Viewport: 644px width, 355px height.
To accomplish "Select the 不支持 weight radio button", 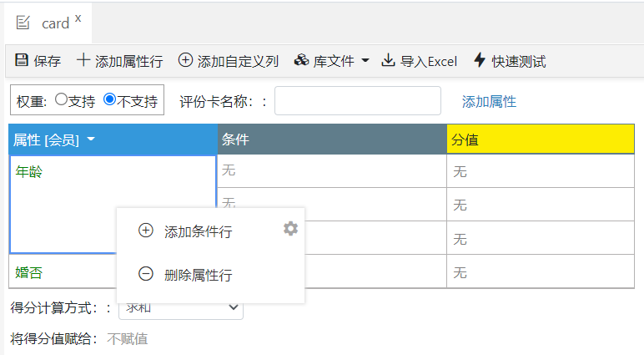I will tap(109, 99).
